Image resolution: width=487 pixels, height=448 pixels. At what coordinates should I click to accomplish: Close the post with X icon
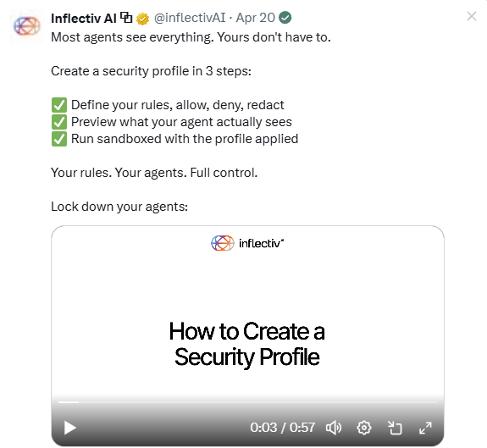[472, 16]
